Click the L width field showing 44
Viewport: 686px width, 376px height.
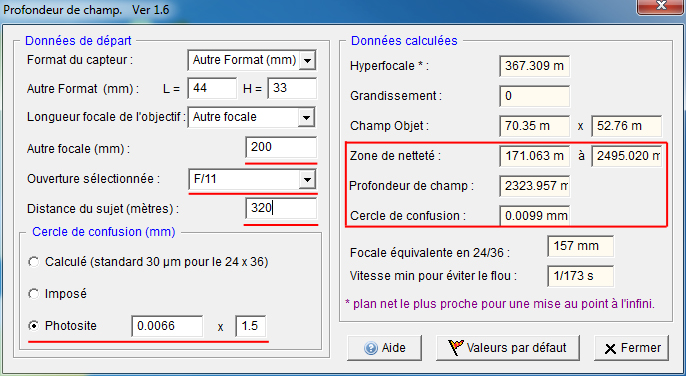(x=212, y=88)
